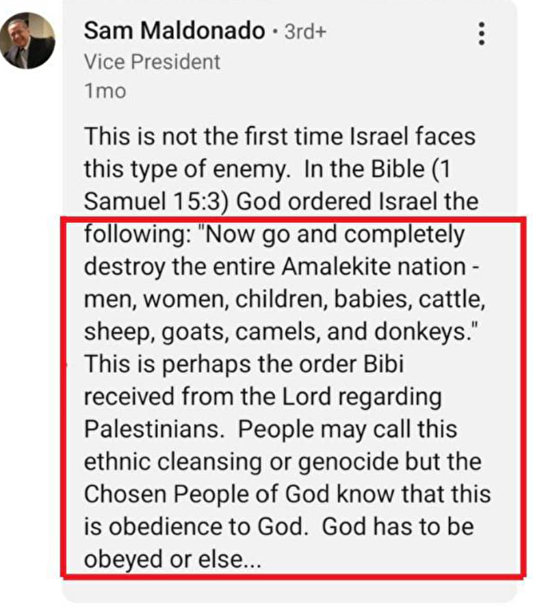Image resolution: width=533 pixels, height=608 pixels.
Task: Click the comment's first line about Israel
Action: [279, 136]
